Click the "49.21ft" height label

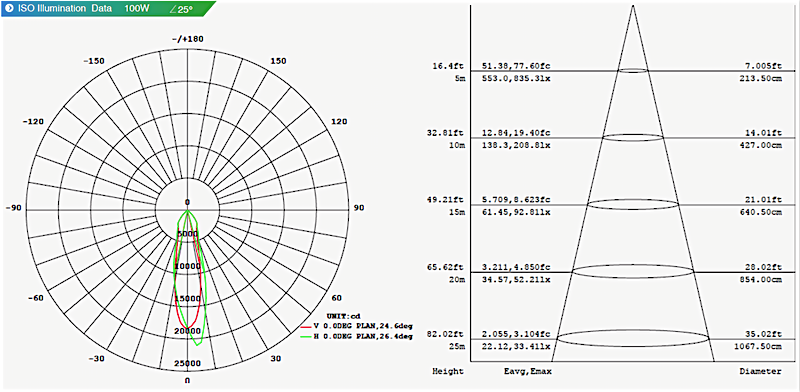coord(445,200)
